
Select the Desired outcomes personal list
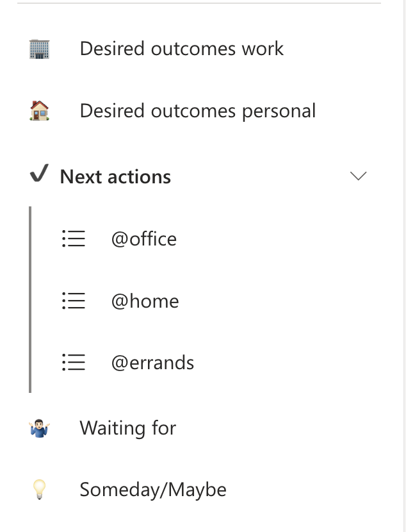tap(197, 111)
